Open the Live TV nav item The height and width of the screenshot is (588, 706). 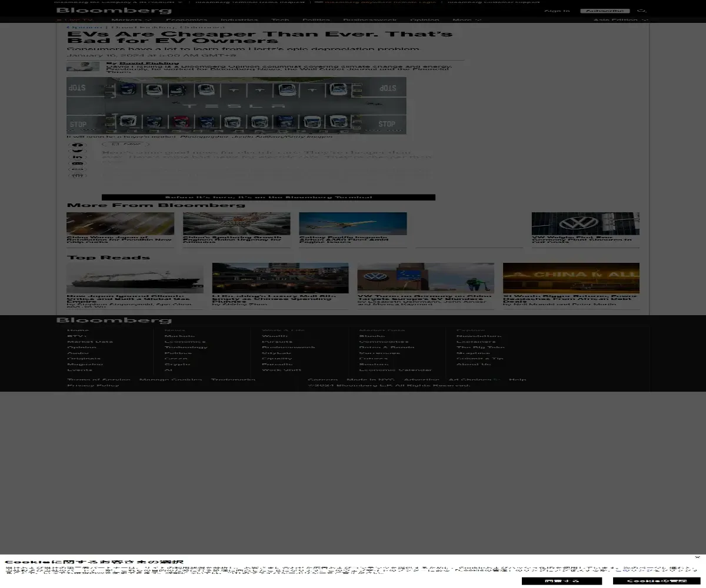[75, 20]
